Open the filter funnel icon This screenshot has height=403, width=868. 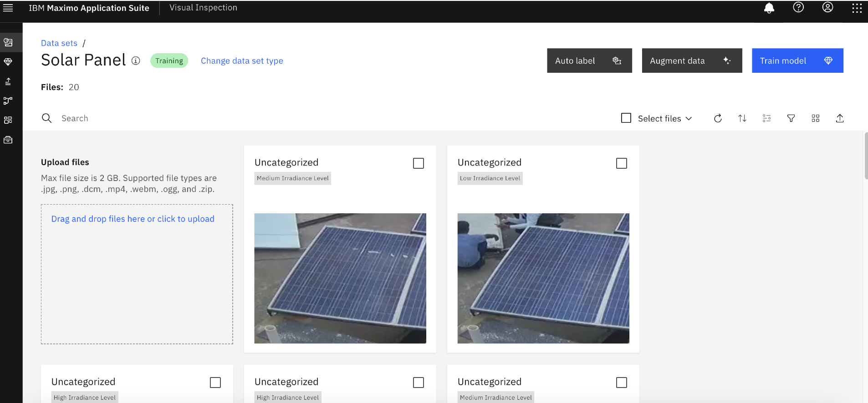pos(791,118)
